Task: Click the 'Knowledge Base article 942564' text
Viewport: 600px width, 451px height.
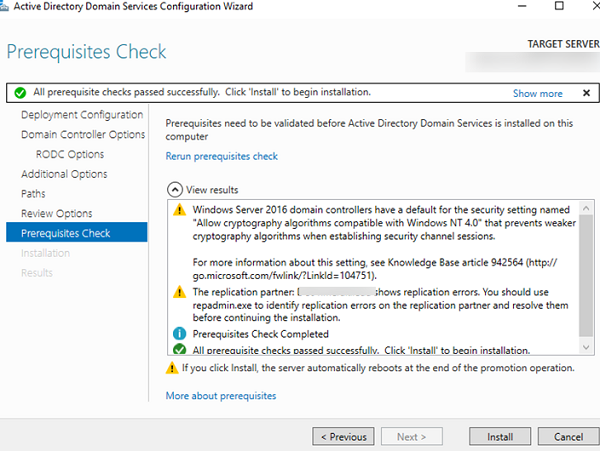Action: point(455,262)
